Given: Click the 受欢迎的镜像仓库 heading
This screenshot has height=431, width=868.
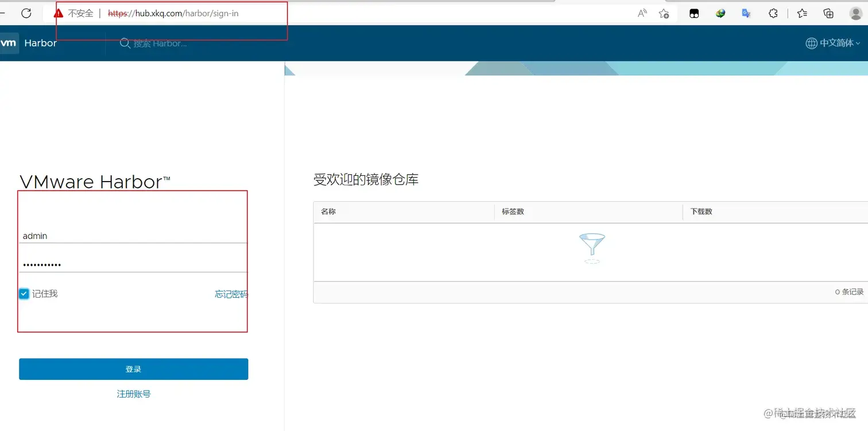Looking at the screenshot, I should [x=366, y=179].
